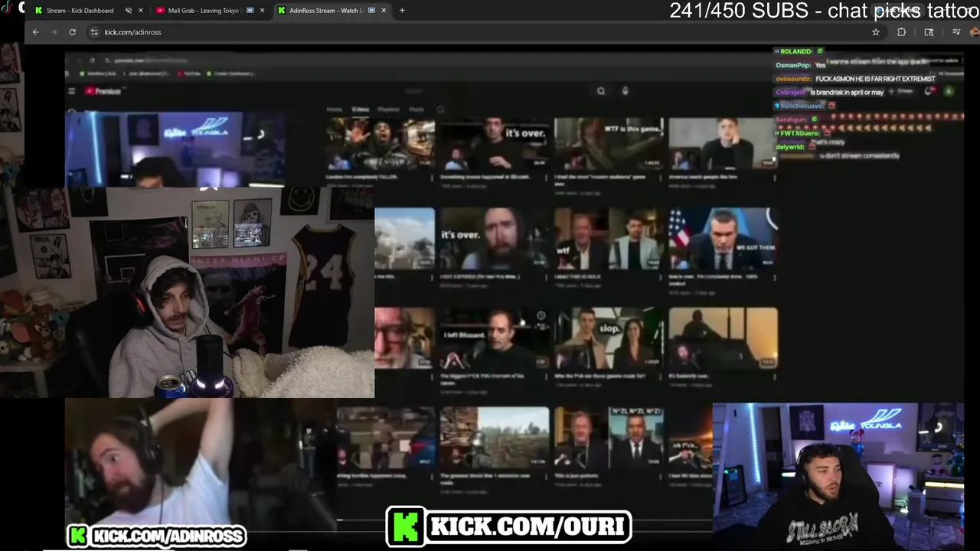Click the channel search icon beside Posts tab

[440, 109]
